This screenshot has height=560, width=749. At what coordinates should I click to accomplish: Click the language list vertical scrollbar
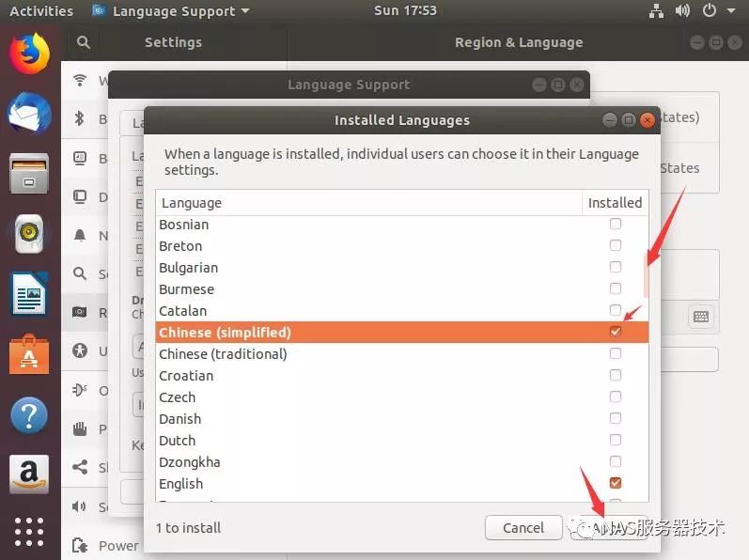646,274
